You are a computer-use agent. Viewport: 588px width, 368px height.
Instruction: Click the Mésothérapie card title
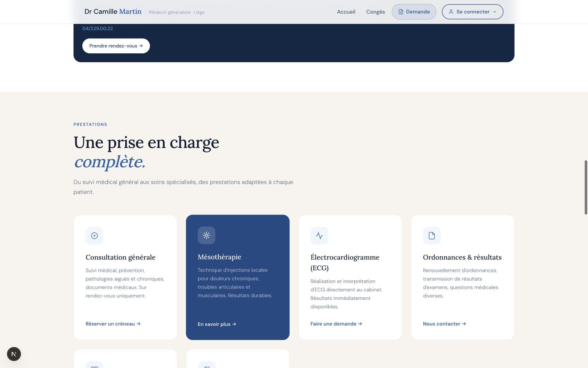[x=219, y=257]
